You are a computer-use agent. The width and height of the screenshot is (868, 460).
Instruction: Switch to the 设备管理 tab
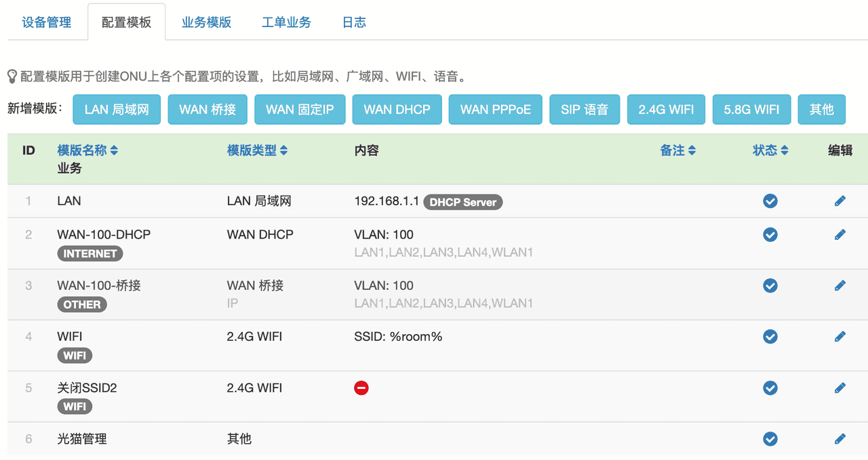click(x=47, y=22)
